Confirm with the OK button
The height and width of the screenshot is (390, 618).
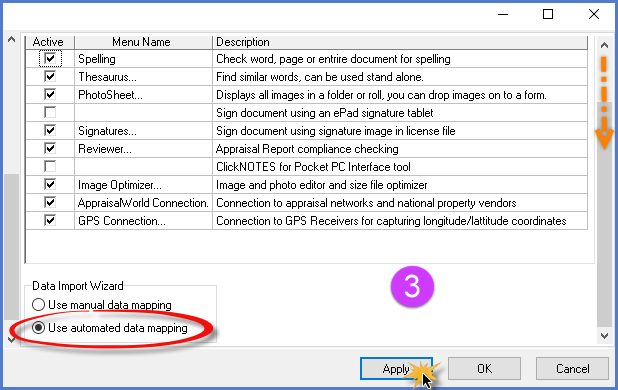[484, 369]
